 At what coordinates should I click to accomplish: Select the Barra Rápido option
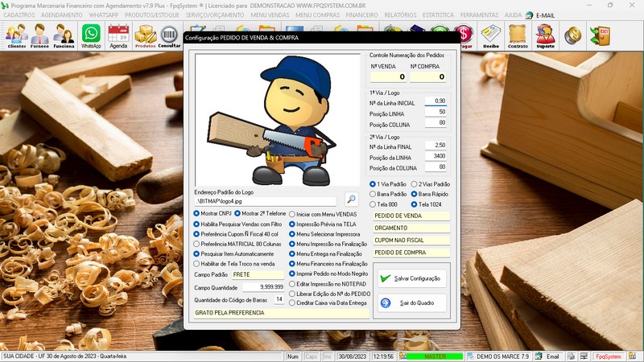coord(430,194)
